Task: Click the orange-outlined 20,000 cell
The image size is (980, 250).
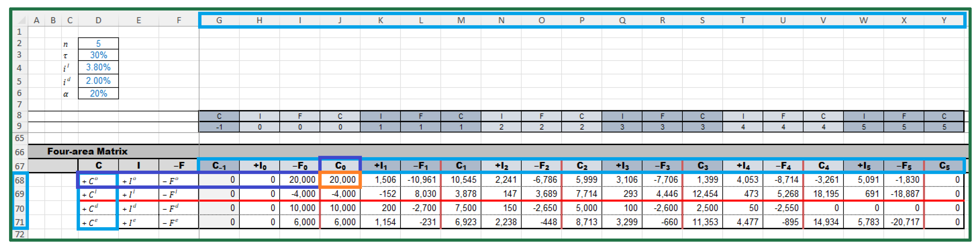Action: click(x=340, y=180)
